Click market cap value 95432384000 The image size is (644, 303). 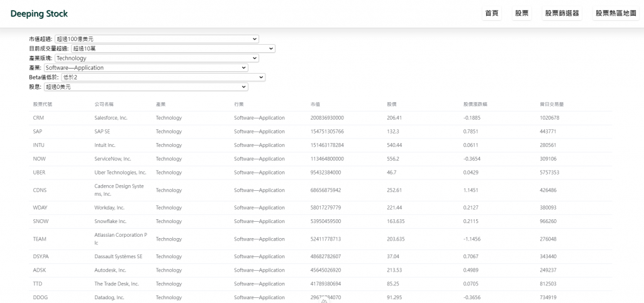coord(326,172)
